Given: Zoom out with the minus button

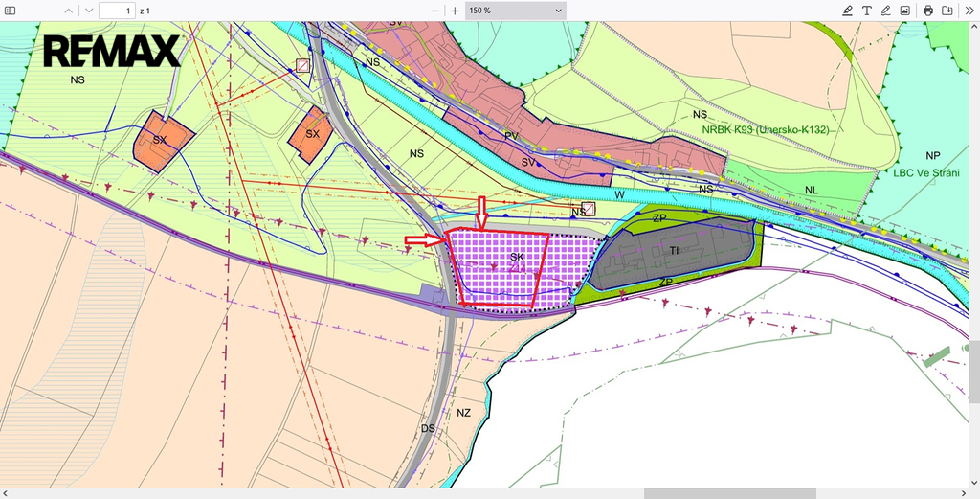Looking at the screenshot, I should 434,11.
